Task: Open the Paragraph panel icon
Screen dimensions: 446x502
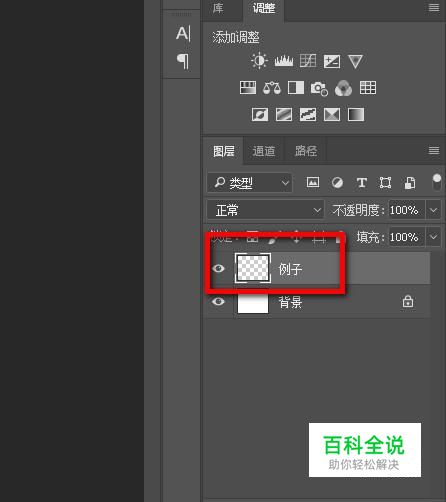Action: coord(183,61)
